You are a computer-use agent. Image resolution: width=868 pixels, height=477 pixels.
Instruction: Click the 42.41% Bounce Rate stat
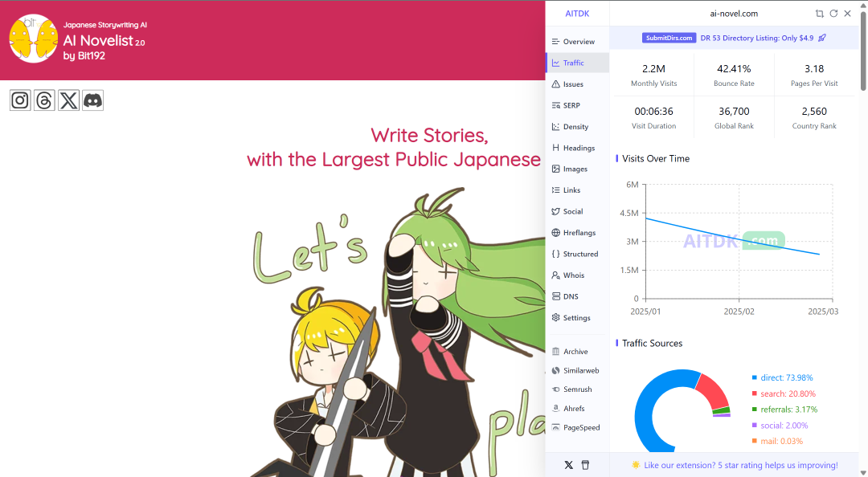tap(734, 75)
